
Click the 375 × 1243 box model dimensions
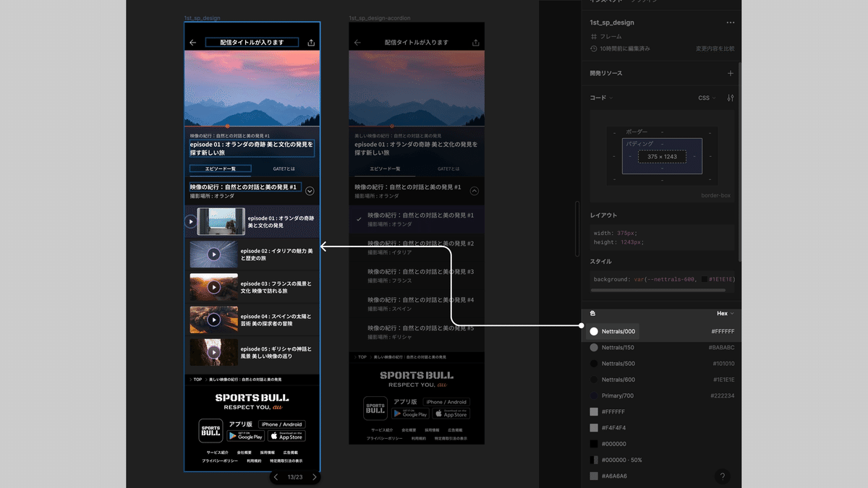point(662,156)
